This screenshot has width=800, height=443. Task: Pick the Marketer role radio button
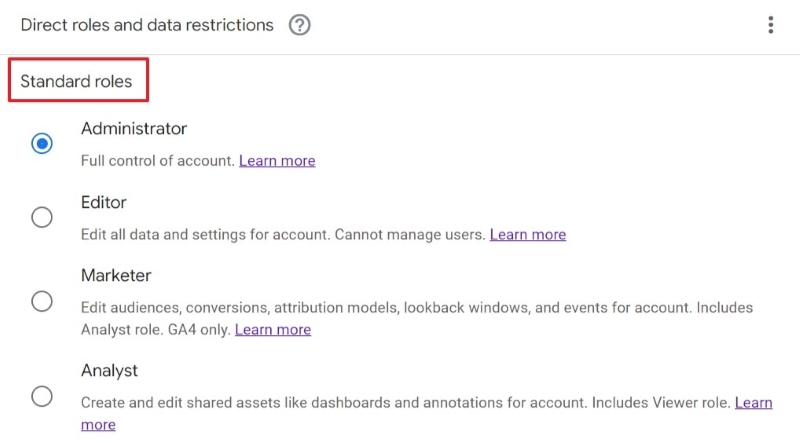(42, 301)
